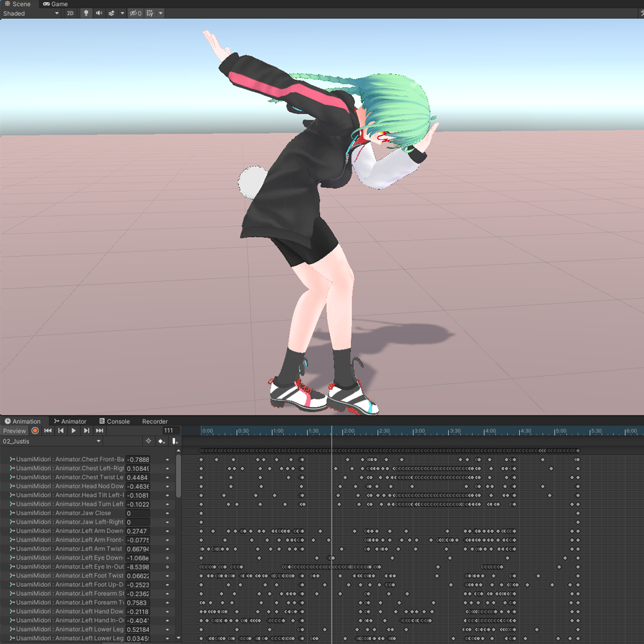The image size is (644, 644).
Task: Click the effects visibility icon in Scene toolbar
Action: 111,13
